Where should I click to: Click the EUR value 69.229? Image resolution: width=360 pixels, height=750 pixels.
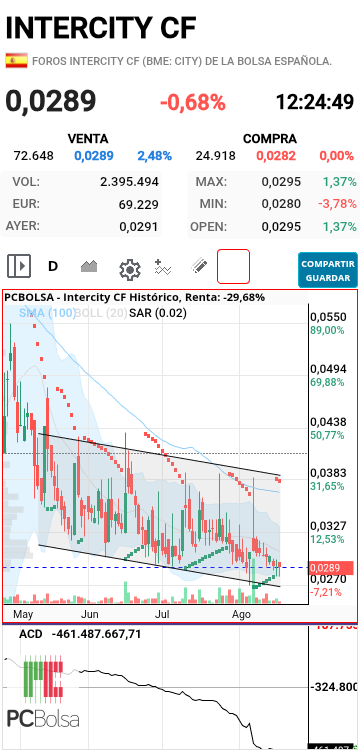coord(139,205)
